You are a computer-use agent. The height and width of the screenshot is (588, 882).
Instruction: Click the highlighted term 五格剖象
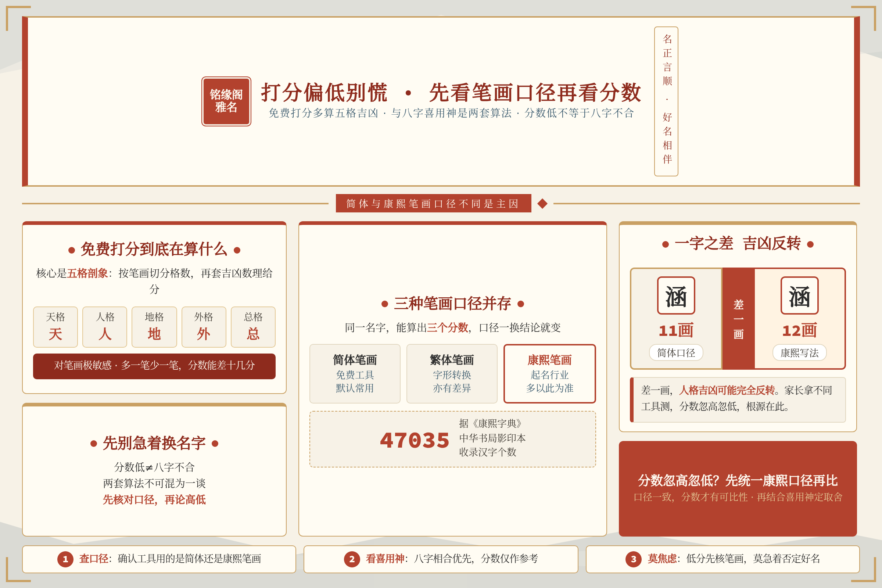tap(87, 273)
